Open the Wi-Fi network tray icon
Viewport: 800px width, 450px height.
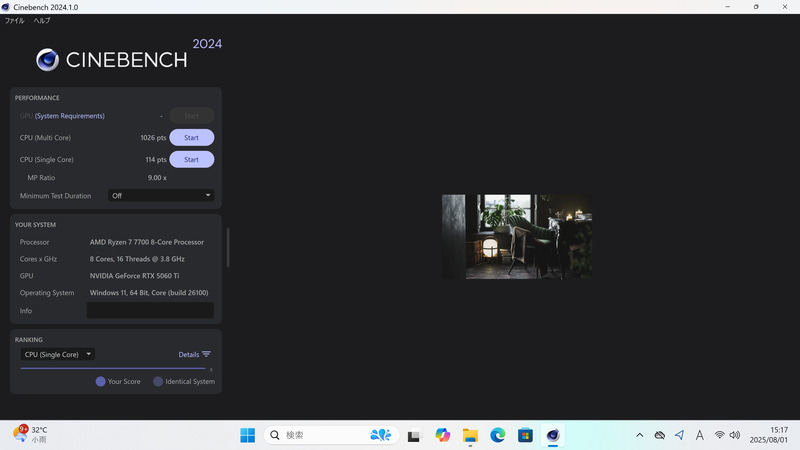(719, 435)
